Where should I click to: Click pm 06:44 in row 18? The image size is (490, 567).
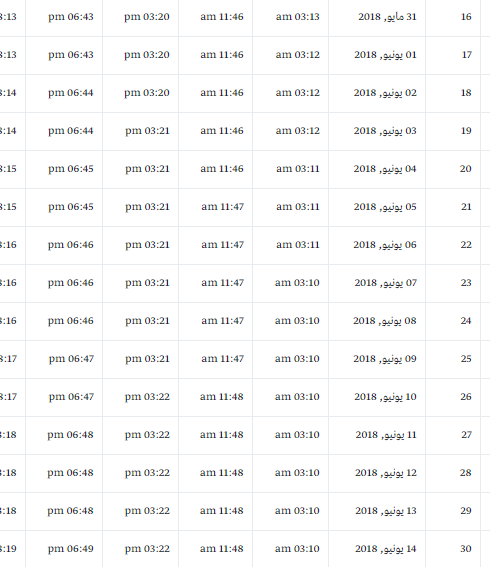coord(71,93)
